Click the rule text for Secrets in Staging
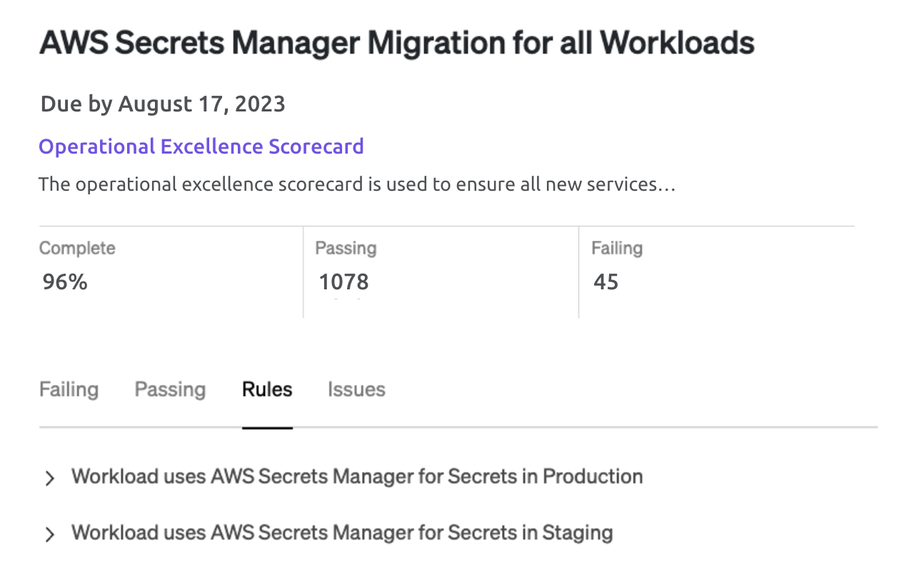This screenshot has width=924, height=583. click(342, 533)
